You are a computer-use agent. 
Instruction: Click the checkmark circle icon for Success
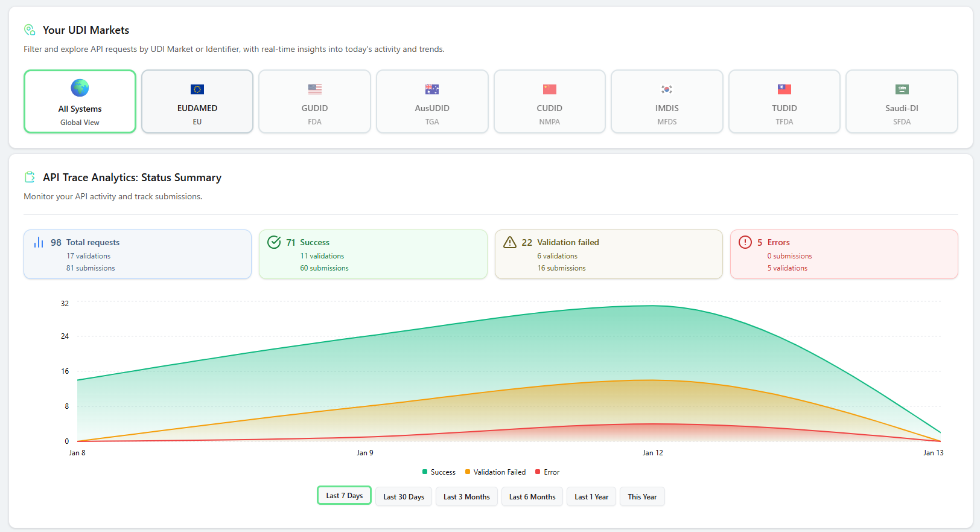point(274,242)
